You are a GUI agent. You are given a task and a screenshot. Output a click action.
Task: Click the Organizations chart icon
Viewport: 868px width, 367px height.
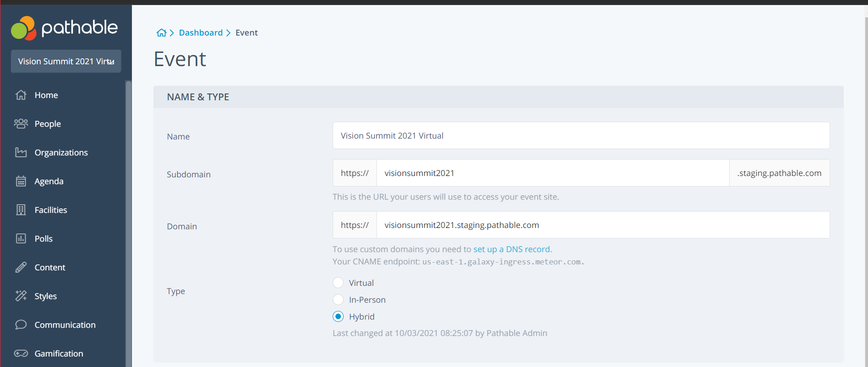(21, 152)
